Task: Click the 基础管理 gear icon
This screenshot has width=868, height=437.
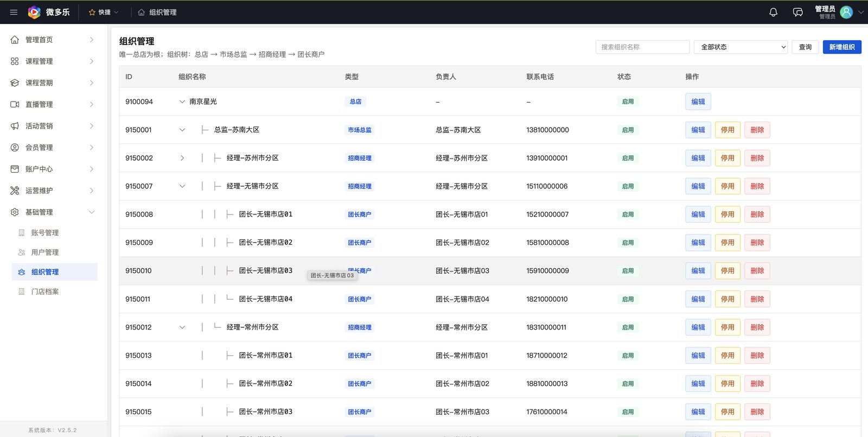Action: coord(15,212)
